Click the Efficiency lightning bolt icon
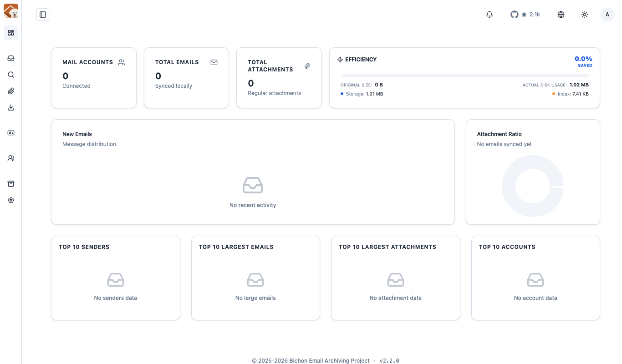 pyautogui.click(x=340, y=60)
